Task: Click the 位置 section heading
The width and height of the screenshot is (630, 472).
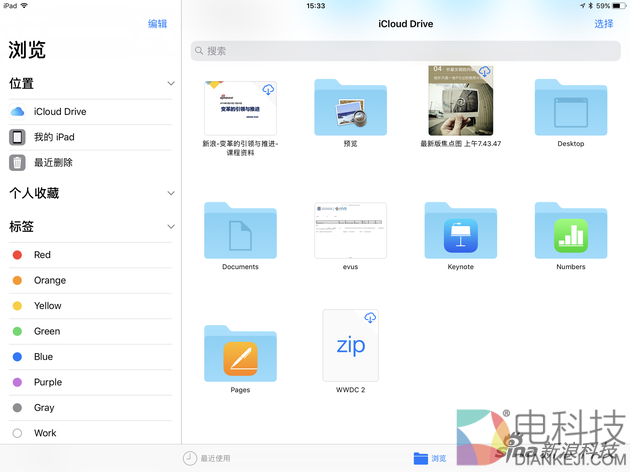Action: pyautogui.click(x=22, y=84)
